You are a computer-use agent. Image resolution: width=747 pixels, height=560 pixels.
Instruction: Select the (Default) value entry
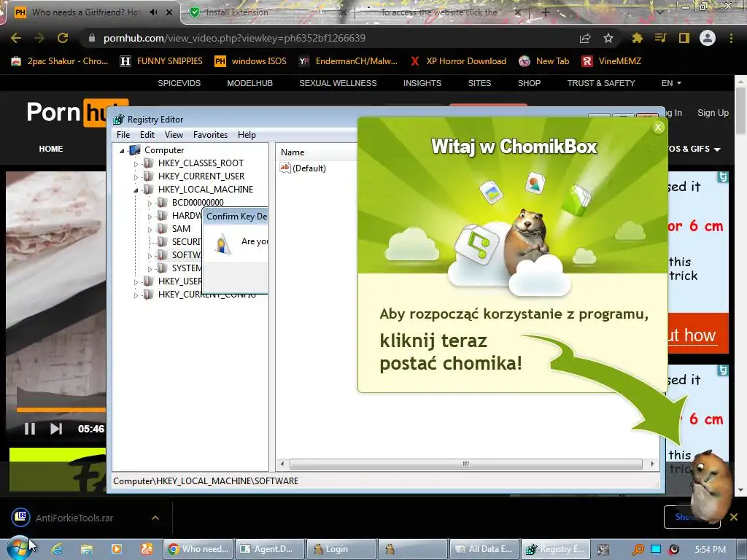coord(303,168)
